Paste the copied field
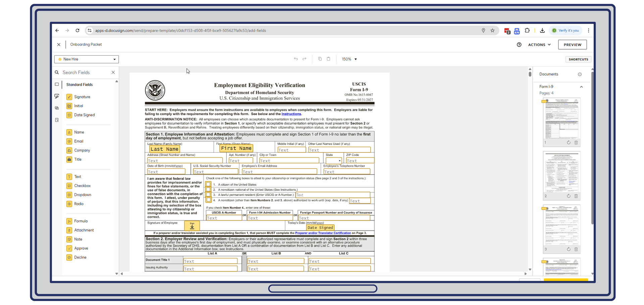 click(328, 59)
